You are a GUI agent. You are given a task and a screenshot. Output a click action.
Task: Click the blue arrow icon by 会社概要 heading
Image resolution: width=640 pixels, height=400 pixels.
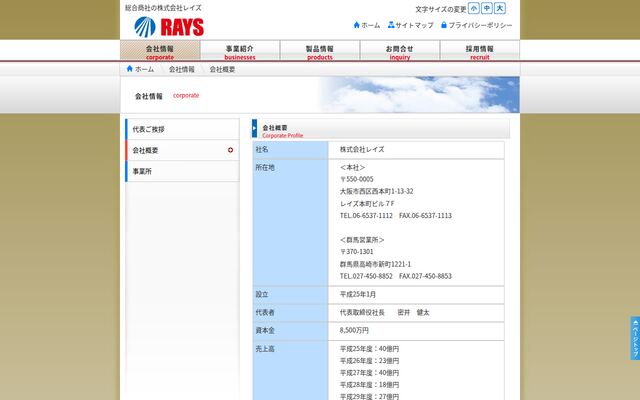[254, 129]
